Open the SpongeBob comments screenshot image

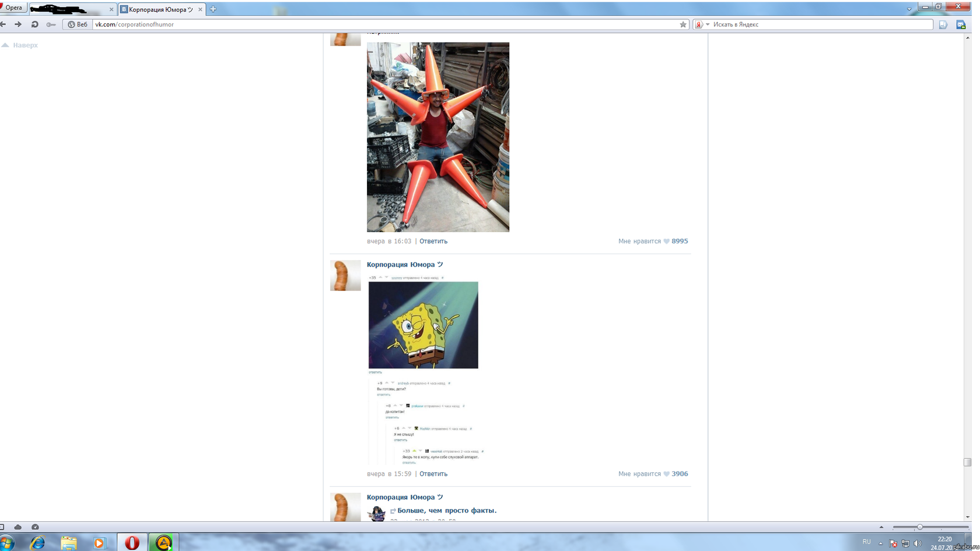click(426, 369)
